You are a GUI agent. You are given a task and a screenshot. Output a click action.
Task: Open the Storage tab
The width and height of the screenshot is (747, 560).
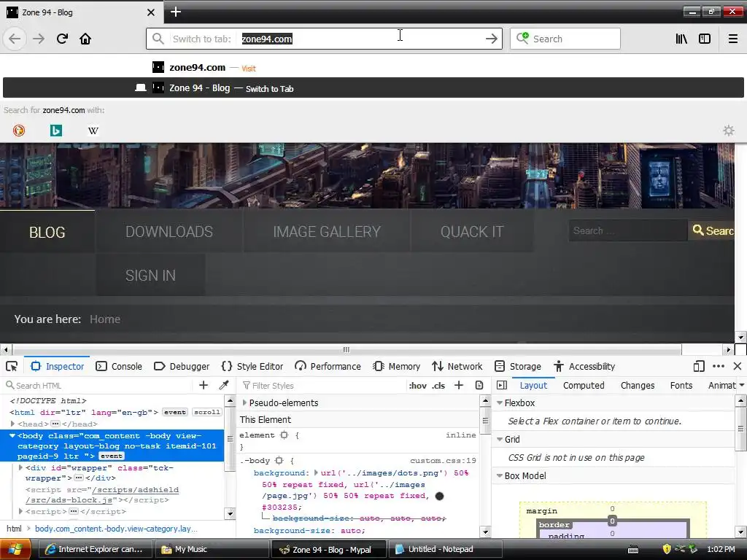coord(518,366)
